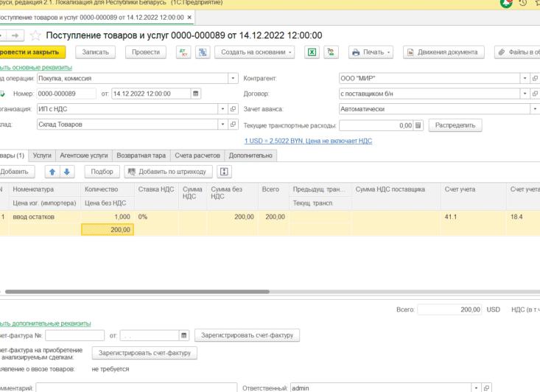540x392 pixels.
Task: Open Печать dropdown menu
Action: coord(371,52)
